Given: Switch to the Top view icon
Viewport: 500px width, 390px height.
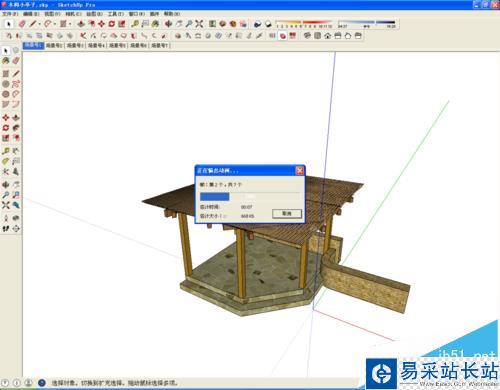Looking at the screenshot, I should coord(317,35).
